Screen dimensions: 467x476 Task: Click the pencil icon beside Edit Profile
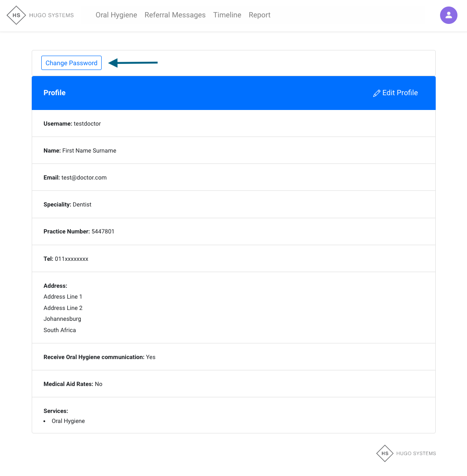pyautogui.click(x=377, y=93)
